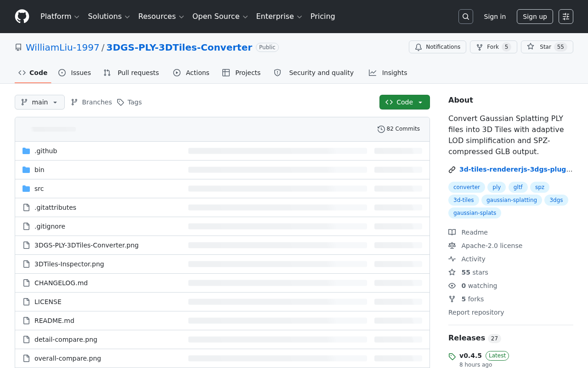Expand the Platform menu

[x=60, y=17]
